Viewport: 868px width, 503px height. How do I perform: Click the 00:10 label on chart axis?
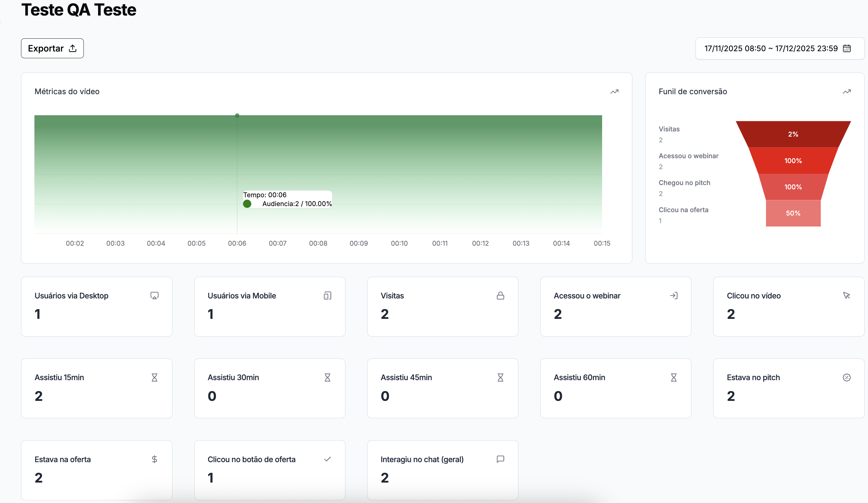[399, 243]
